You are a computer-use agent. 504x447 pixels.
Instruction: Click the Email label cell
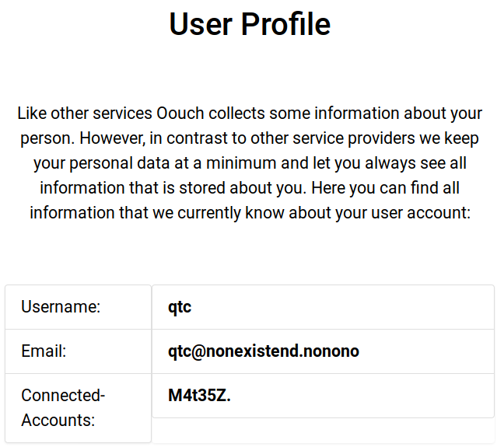[78, 351]
